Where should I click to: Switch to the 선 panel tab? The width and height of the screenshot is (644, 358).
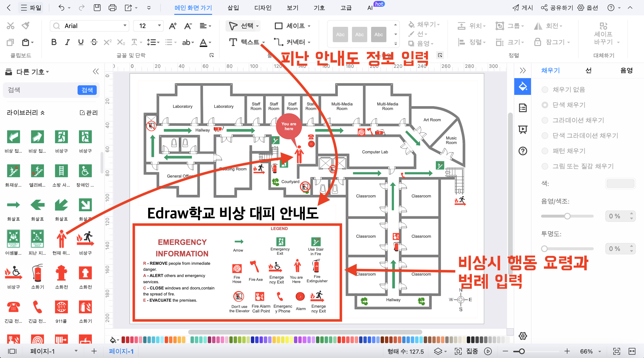588,70
